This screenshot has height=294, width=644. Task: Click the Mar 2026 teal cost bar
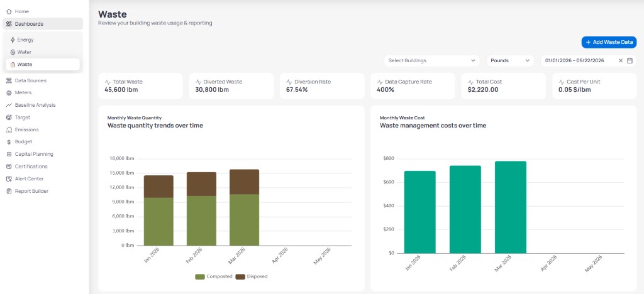click(511, 207)
